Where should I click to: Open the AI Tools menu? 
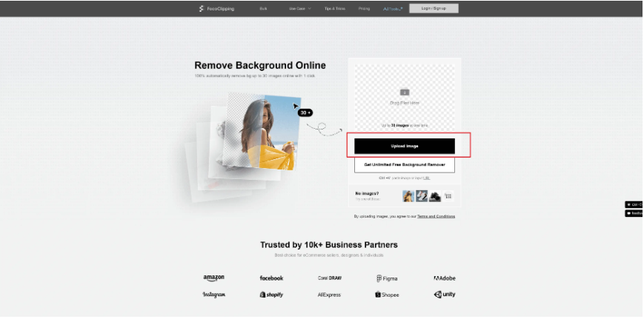coord(393,8)
